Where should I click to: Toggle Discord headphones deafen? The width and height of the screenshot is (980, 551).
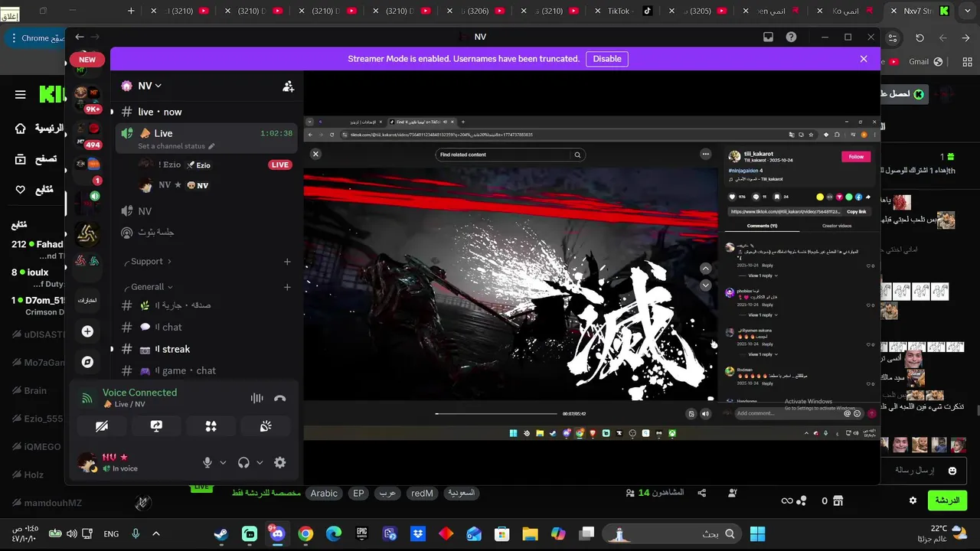tap(243, 462)
